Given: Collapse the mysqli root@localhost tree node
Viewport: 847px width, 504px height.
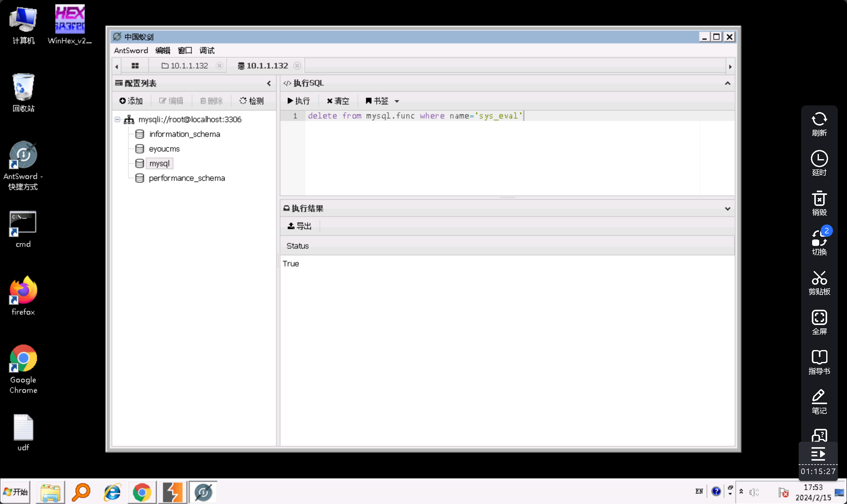Looking at the screenshot, I should click(x=118, y=119).
